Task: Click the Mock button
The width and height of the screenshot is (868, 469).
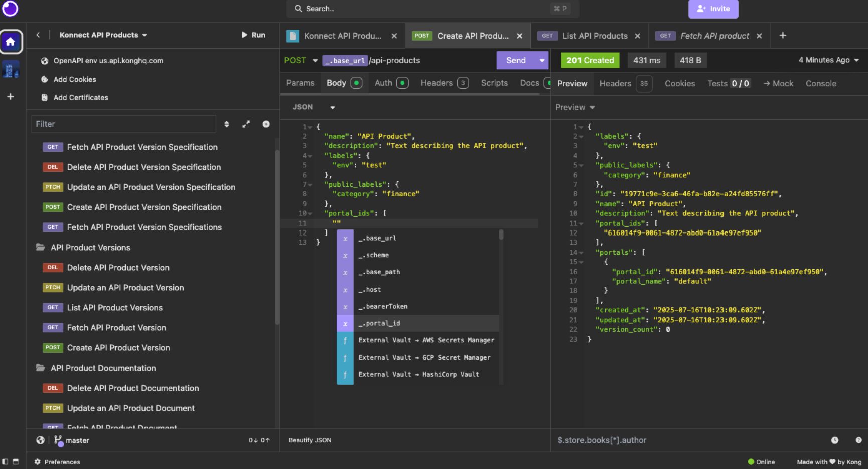Action: (x=778, y=83)
